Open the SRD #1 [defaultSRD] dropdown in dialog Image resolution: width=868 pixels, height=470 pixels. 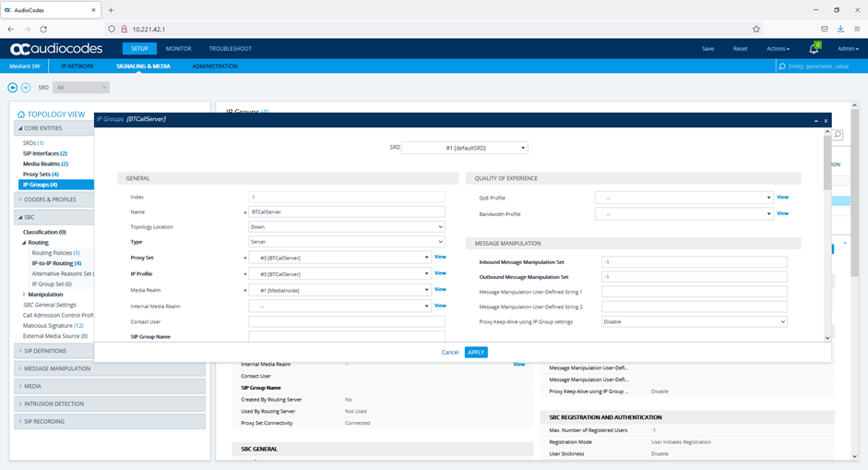point(465,148)
